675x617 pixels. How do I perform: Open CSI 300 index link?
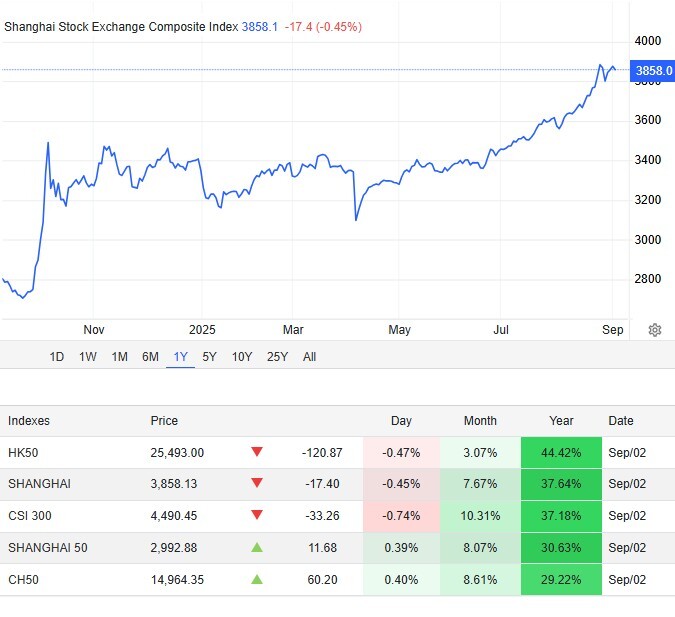pyautogui.click(x=30, y=515)
